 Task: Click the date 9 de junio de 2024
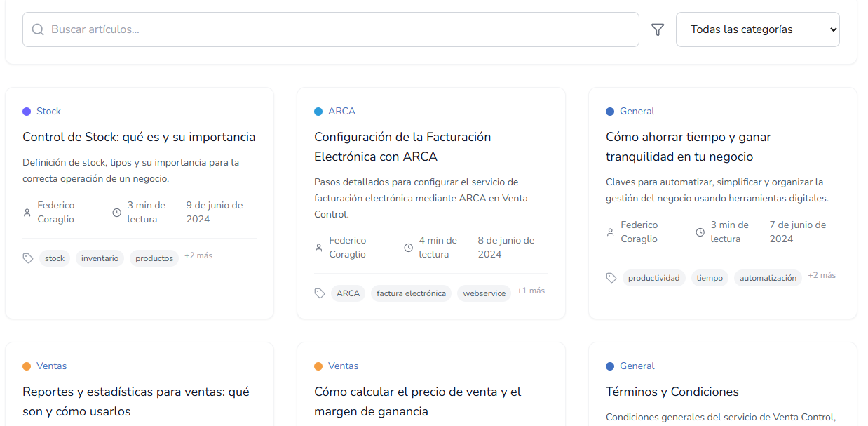[x=215, y=212]
